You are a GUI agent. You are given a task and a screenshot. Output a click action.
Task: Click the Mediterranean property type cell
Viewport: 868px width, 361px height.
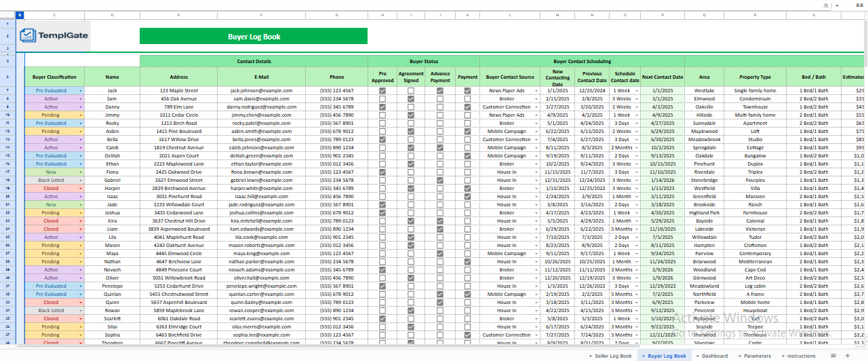(755, 261)
